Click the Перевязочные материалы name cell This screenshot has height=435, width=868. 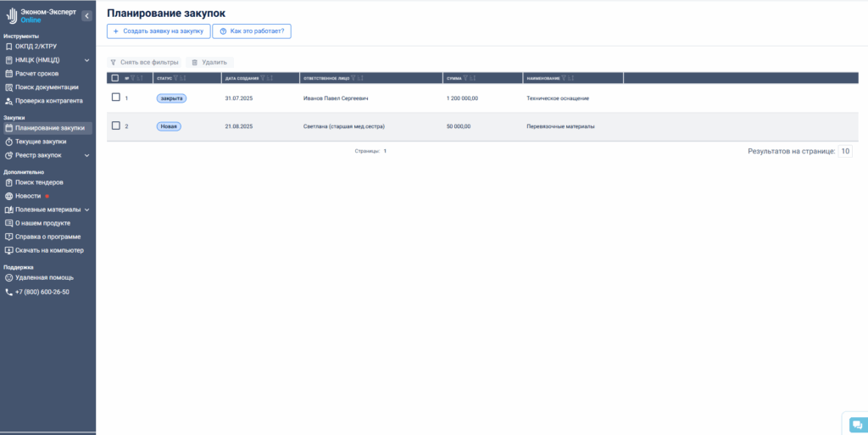click(561, 126)
